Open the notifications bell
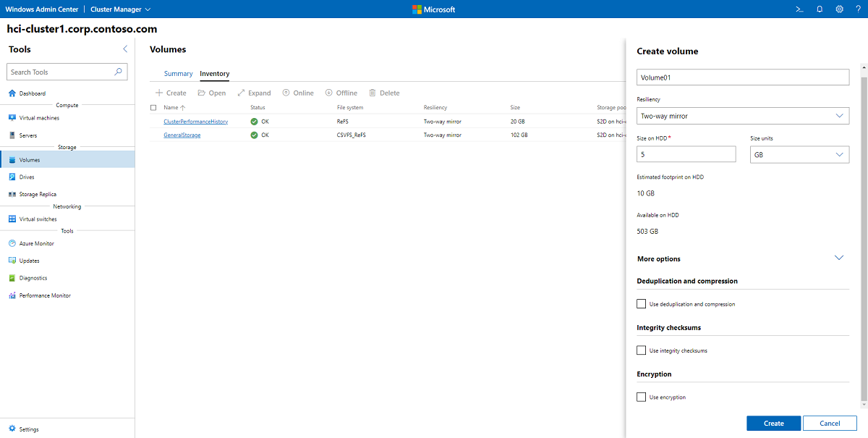 click(x=819, y=9)
